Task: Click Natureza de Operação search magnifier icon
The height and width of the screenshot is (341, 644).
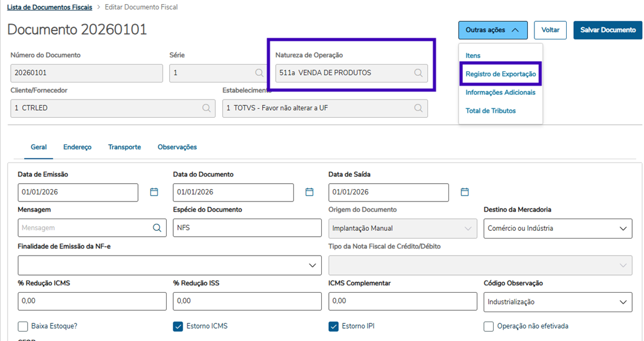Action: [418, 73]
